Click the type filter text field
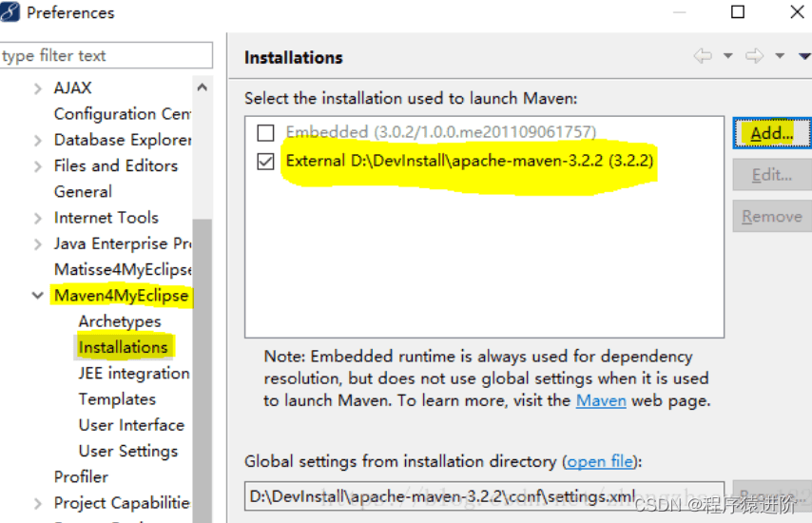812x523 pixels. pyautogui.click(x=106, y=55)
